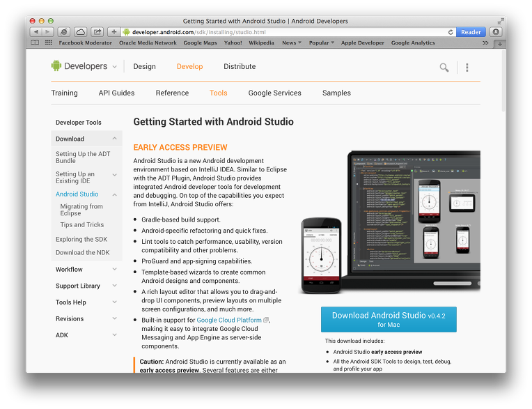Viewport: 532px width, 409px height.
Task: Enter full screen with the arrows icon
Action: (501, 21)
